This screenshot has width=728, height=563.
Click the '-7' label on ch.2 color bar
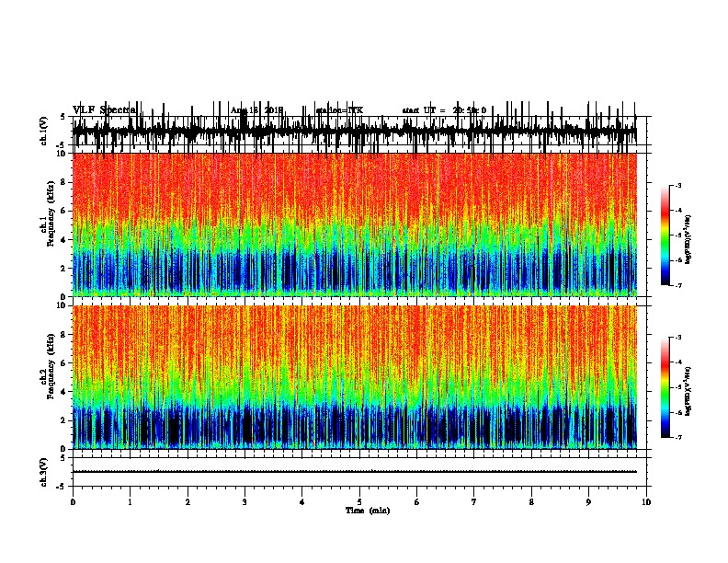point(677,437)
